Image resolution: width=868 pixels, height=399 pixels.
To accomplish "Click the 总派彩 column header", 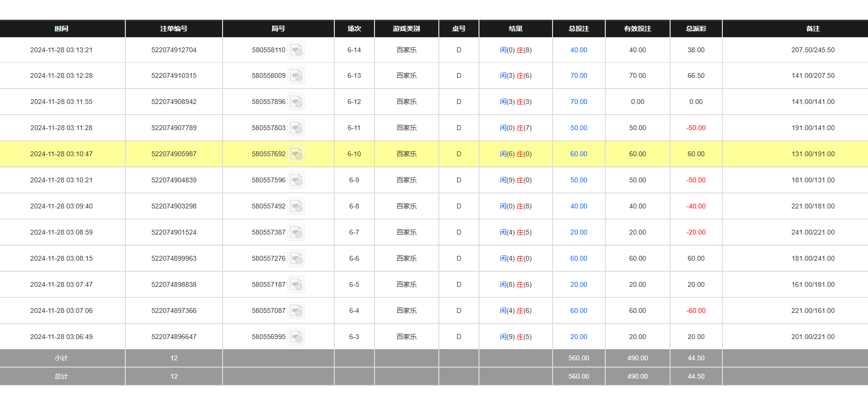I will coord(696,29).
